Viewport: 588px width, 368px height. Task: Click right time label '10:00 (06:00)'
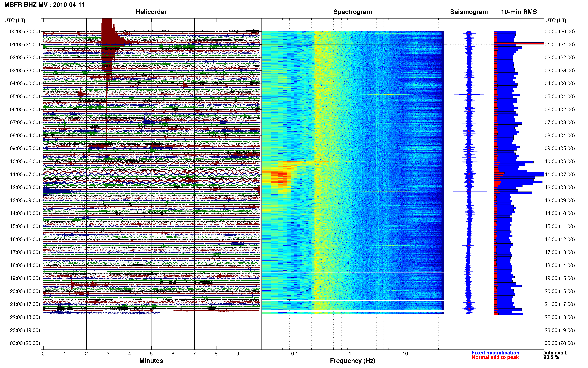(560, 161)
